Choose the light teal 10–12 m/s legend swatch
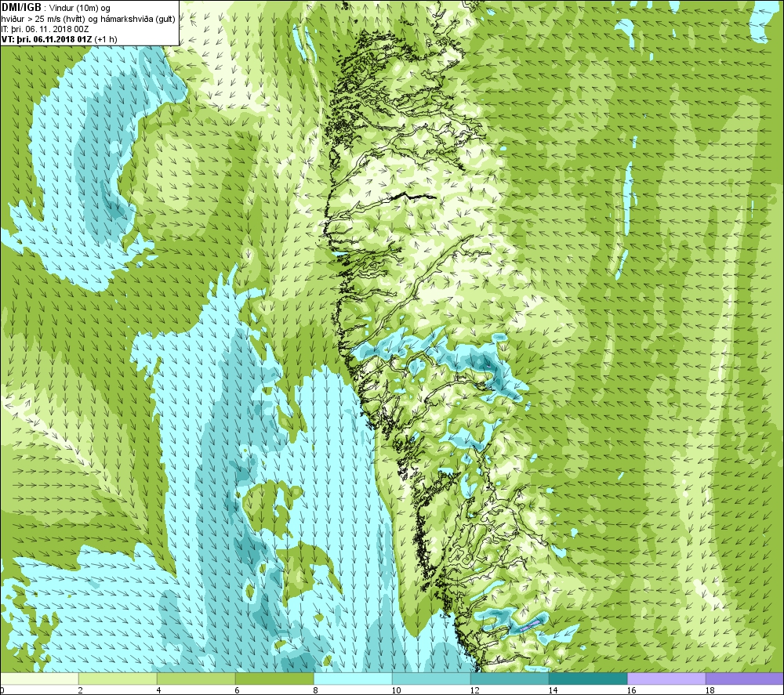 pos(431,679)
